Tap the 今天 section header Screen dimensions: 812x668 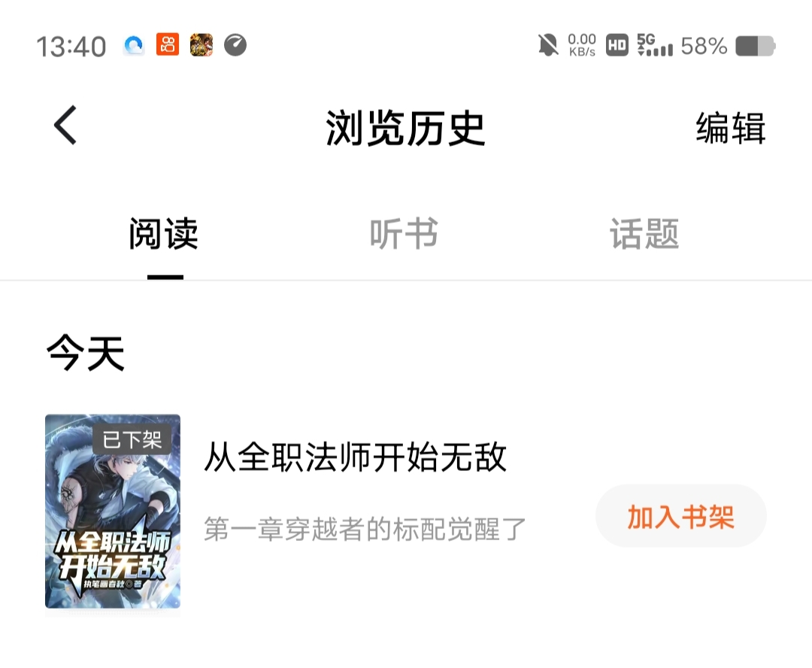coord(86,352)
